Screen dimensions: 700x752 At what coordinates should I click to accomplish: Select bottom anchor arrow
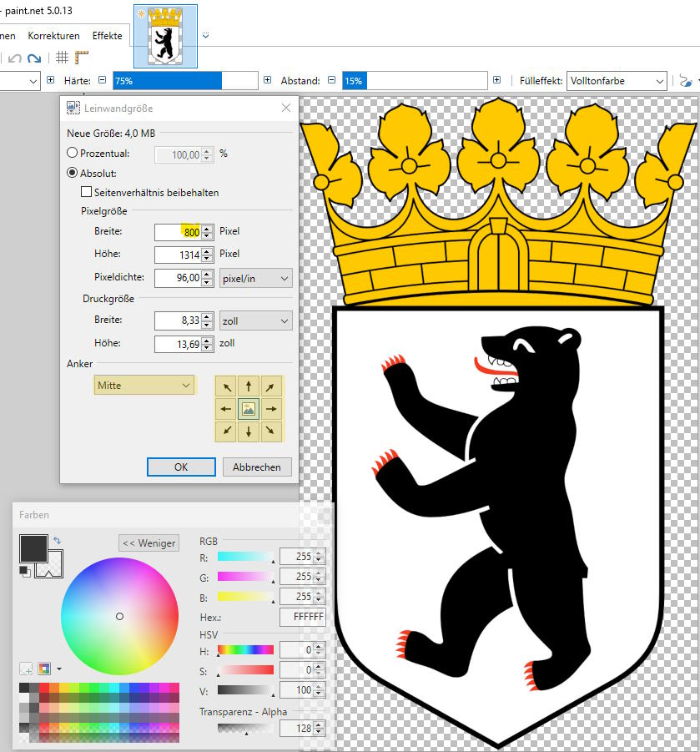(x=249, y=431)
